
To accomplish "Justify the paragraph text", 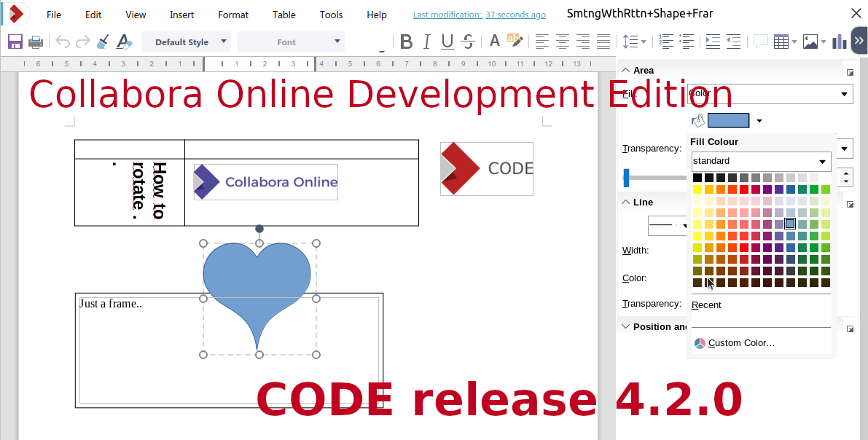I will coord(603,42).
